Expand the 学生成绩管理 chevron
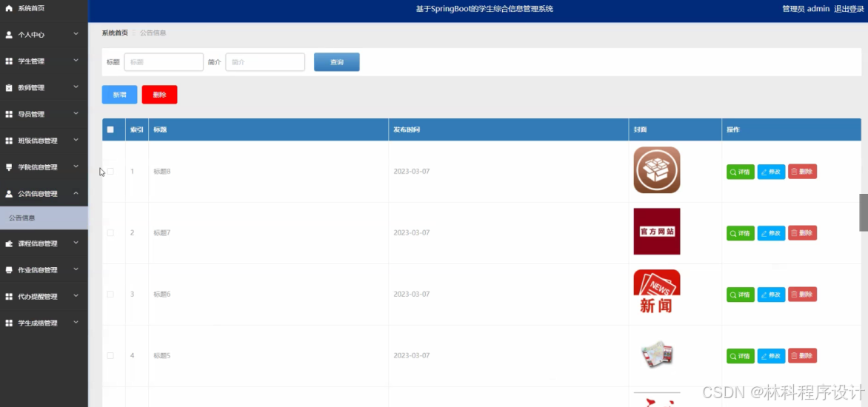Viewport: 868px width, 407px height. [76, 323]
